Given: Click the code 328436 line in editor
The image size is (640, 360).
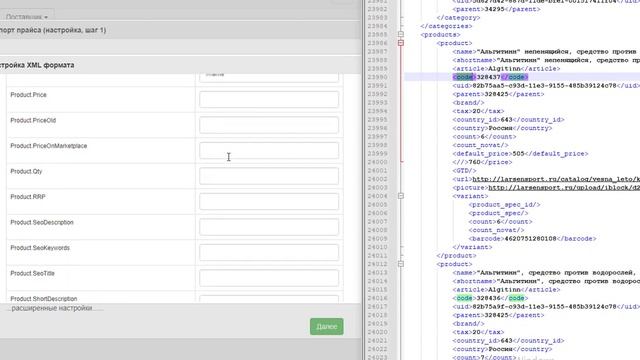Looking at the screenshot, I should (x=490, y=298).
